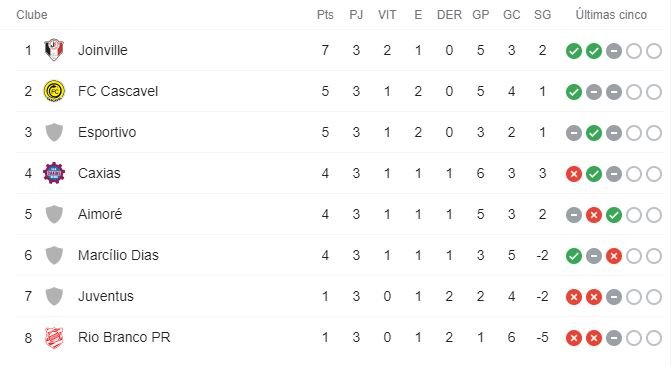Viewport: 671px width, 366px height.
Task: Open the Marcílio Dias team link
Action: 118,255
